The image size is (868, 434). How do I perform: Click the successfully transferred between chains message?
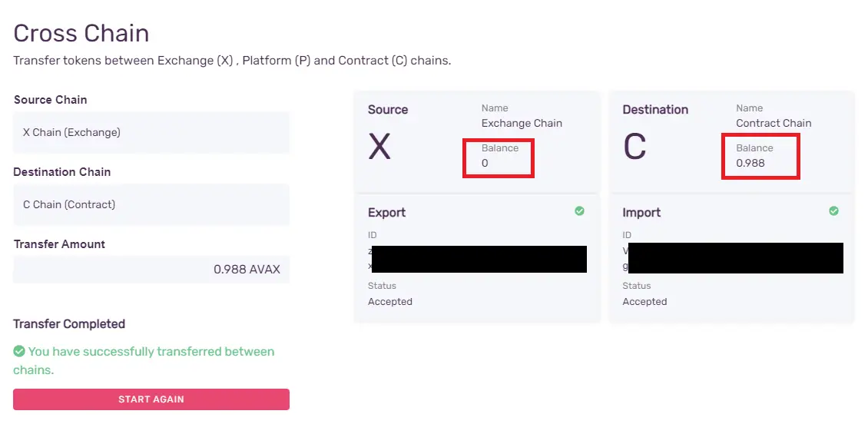tap(144, 360)
